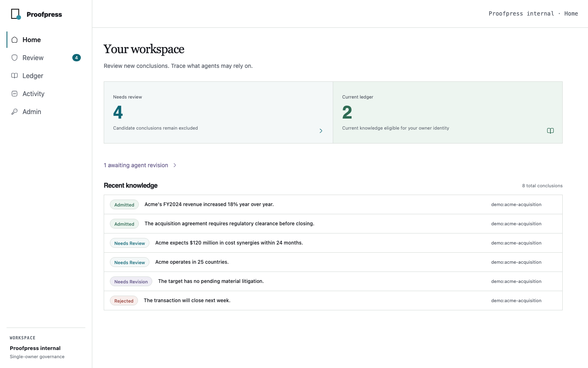Open the Home menu item

[x=46, y=40]
